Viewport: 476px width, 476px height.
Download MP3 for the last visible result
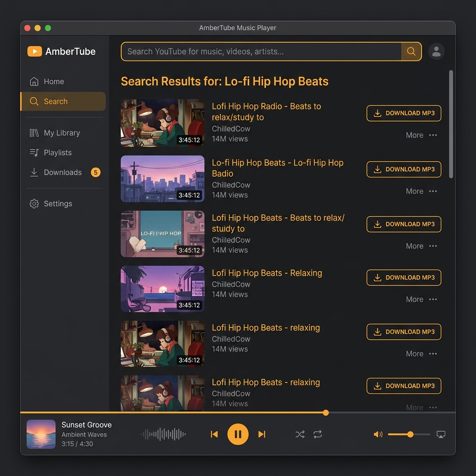pyautogui.click(x=404, y=386)
